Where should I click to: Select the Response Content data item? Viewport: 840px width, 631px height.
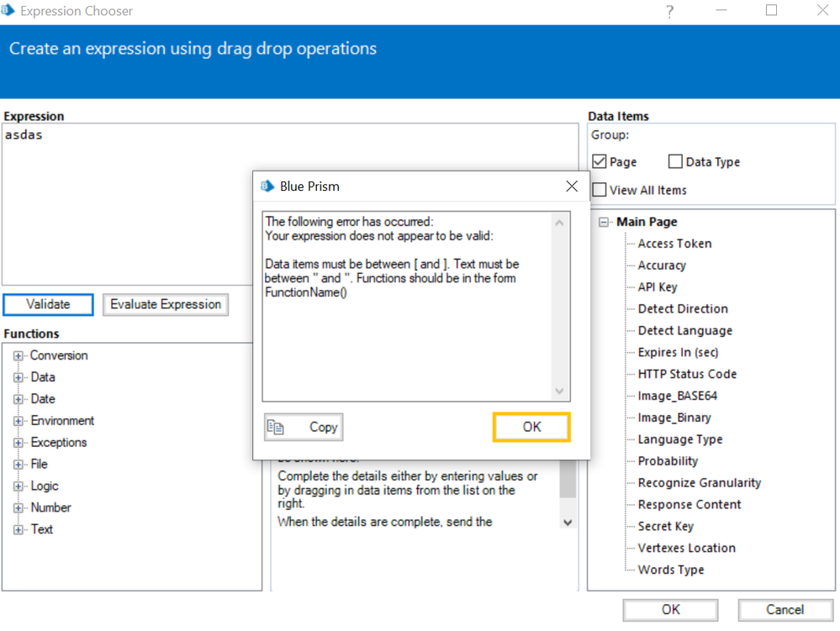pos(689,505)
